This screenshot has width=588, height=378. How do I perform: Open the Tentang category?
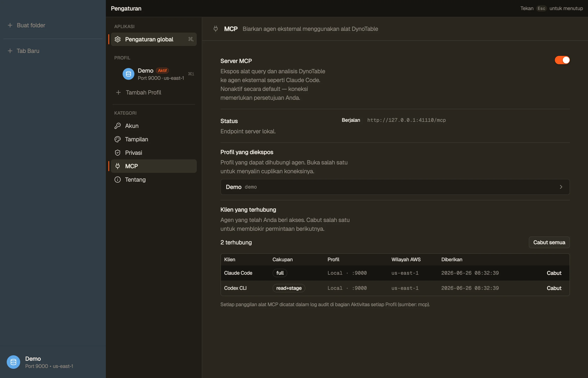[x=154, y=180]
